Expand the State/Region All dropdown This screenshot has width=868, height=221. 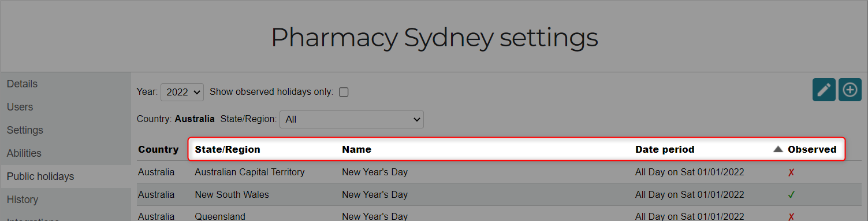352,119
